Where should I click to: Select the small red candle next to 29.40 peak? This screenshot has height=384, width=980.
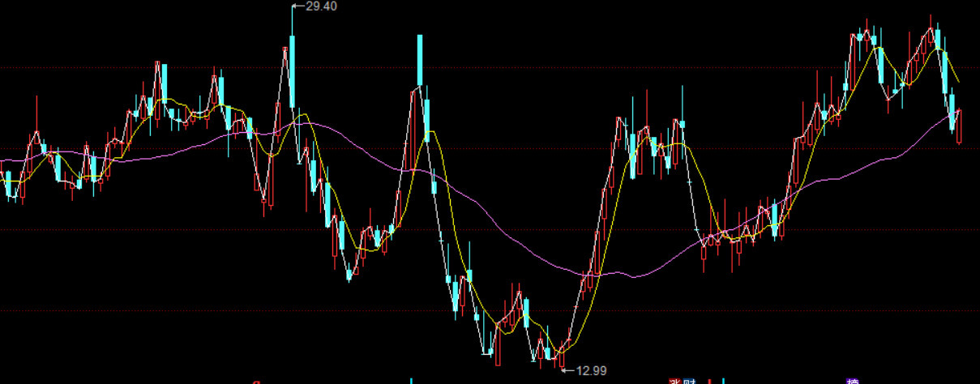(x=285, y=77)
